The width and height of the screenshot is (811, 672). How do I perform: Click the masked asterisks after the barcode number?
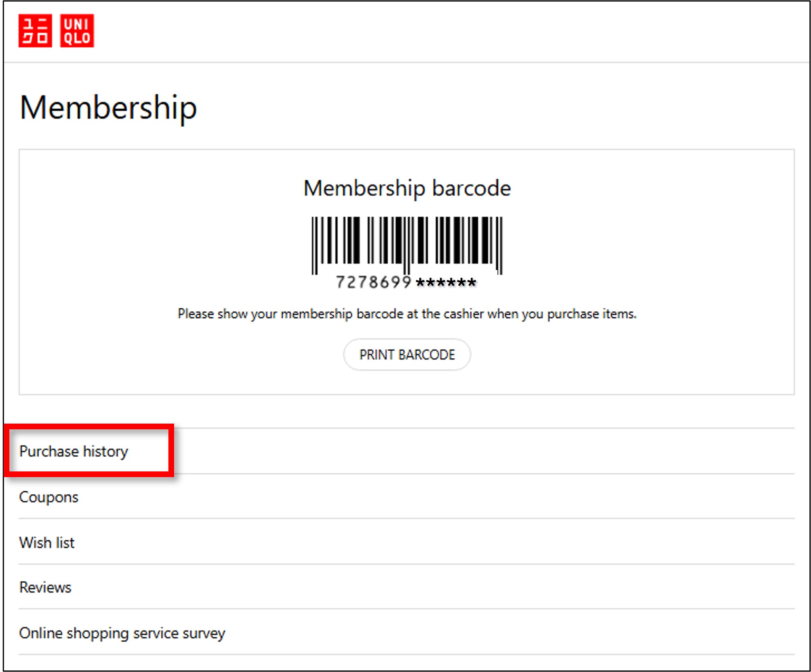pos(446,282)
